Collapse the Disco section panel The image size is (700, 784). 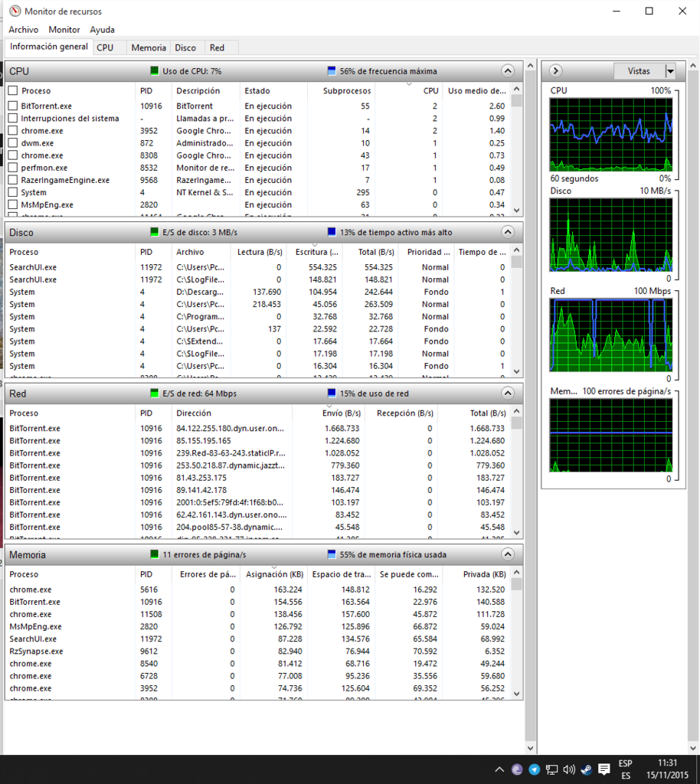pos(507,232)
